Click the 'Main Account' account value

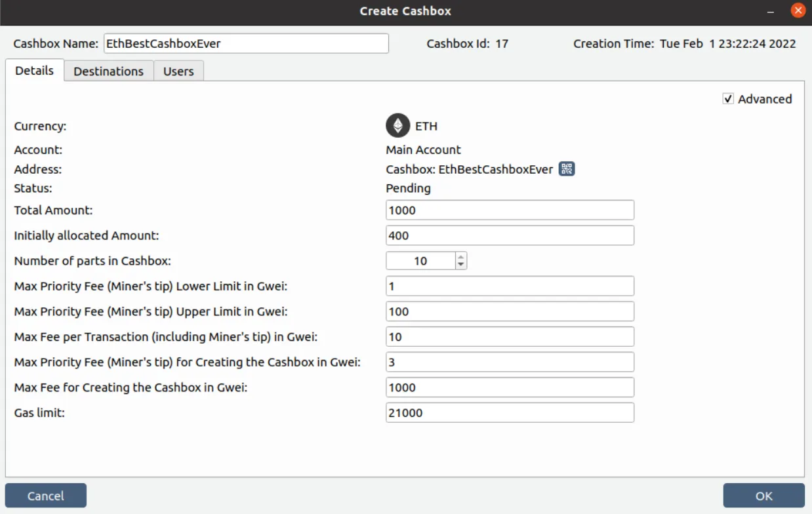coord(423,149)
